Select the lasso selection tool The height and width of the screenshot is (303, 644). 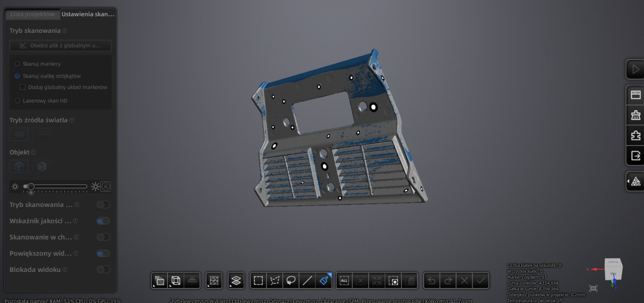click(291, 280)
